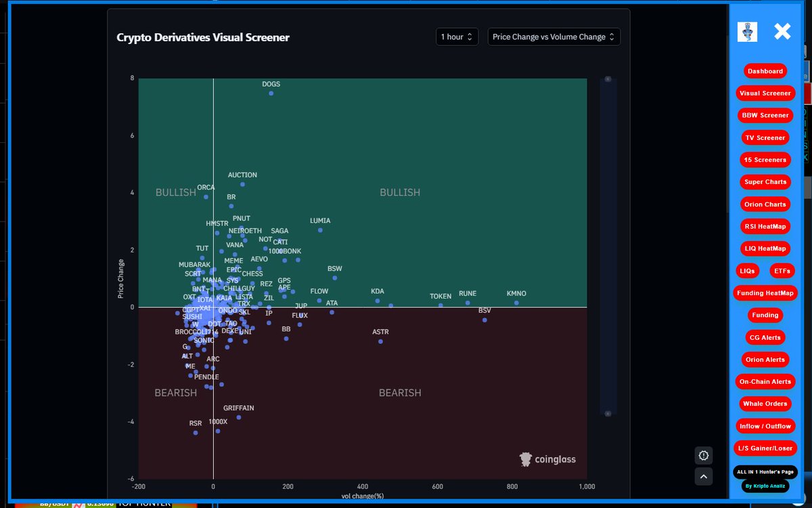Show the Funding HeatMap
This screenshot has width=812, height=508.
tap(765, 293)
